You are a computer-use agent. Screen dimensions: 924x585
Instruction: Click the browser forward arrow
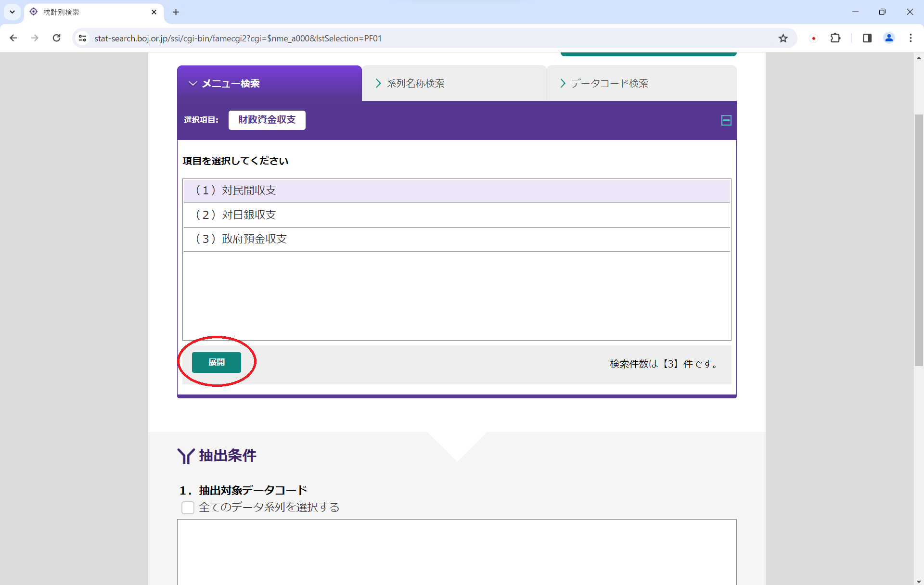coord(35,38)
